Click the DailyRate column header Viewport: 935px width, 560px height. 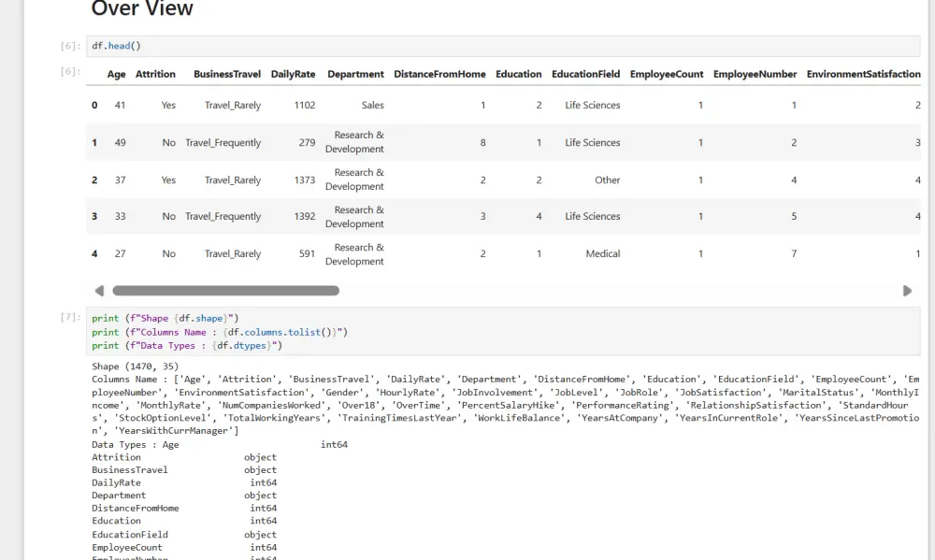[293, 74]
